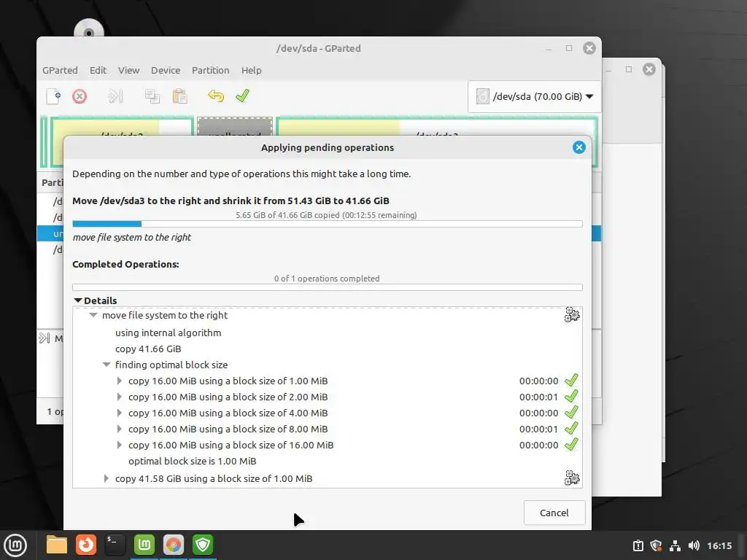Screen dimensions: 747x560
Task: Open the View menu
Action: (x=128, y=71)
